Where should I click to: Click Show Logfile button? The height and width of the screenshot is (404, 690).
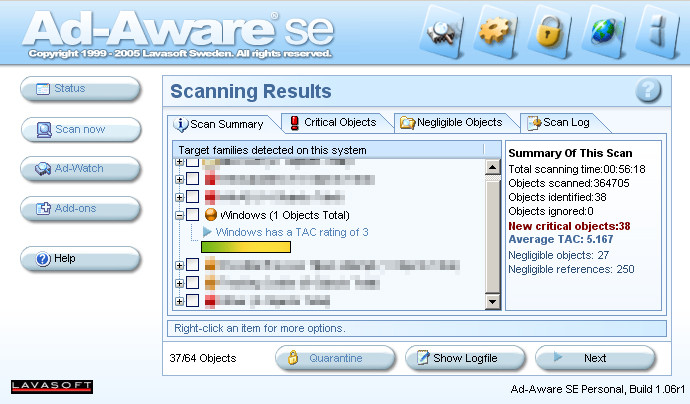coord(465,358)
